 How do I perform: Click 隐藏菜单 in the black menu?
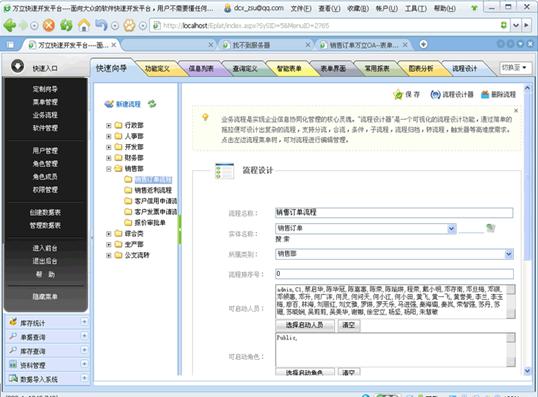[45, 296]
